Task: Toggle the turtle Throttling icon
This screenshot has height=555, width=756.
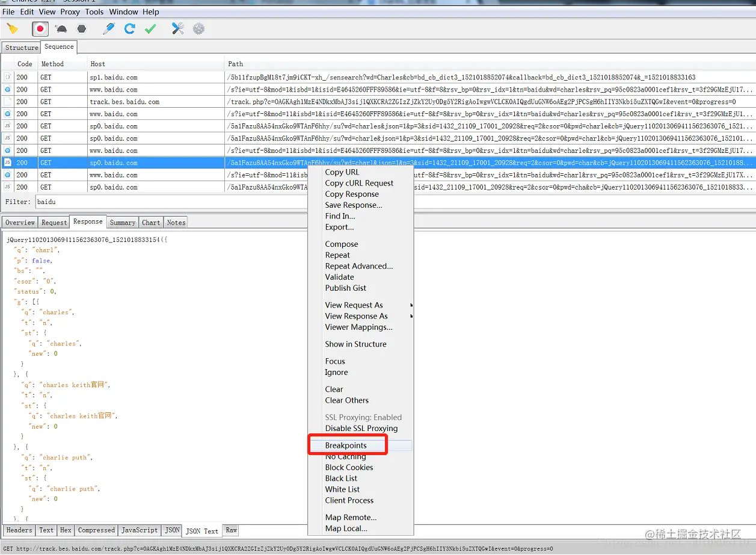Action: tap(61, 28)
